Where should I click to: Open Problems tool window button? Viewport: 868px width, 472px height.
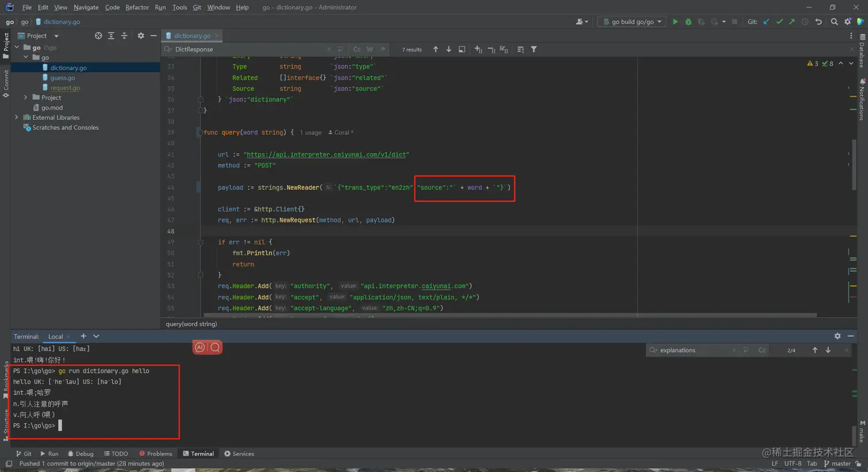tap(156, 454)
